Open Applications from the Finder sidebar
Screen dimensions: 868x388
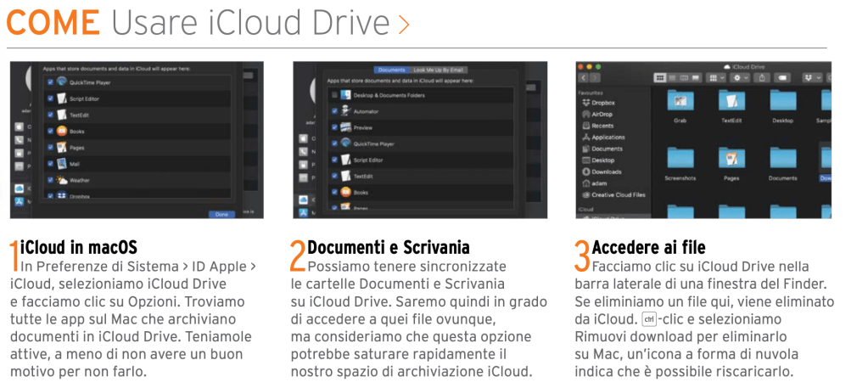[x=608, y=137]
